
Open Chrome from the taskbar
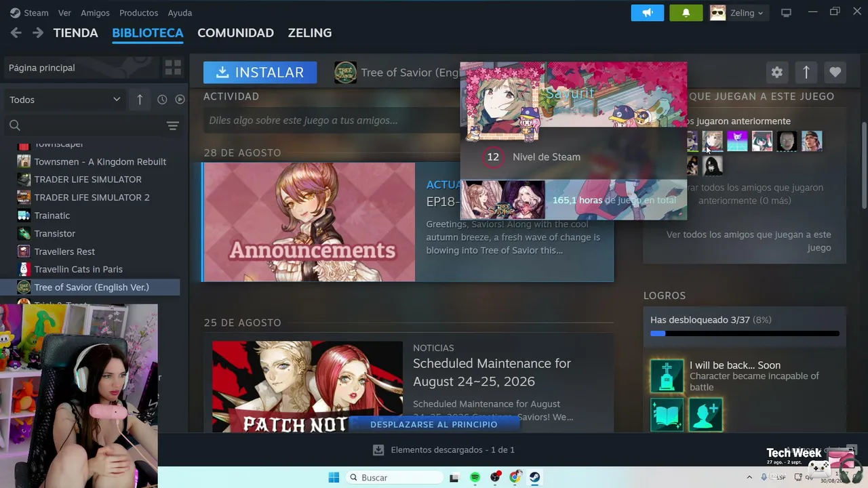(515, 478)
